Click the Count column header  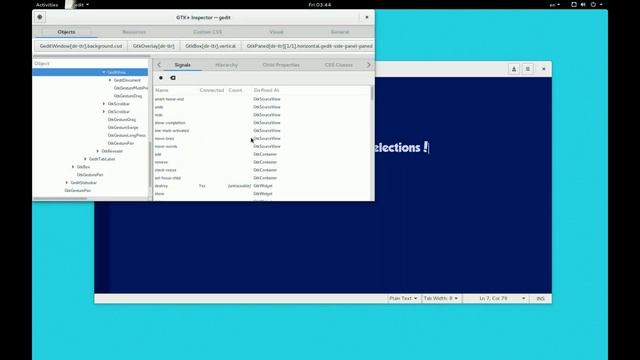[235, 90]
